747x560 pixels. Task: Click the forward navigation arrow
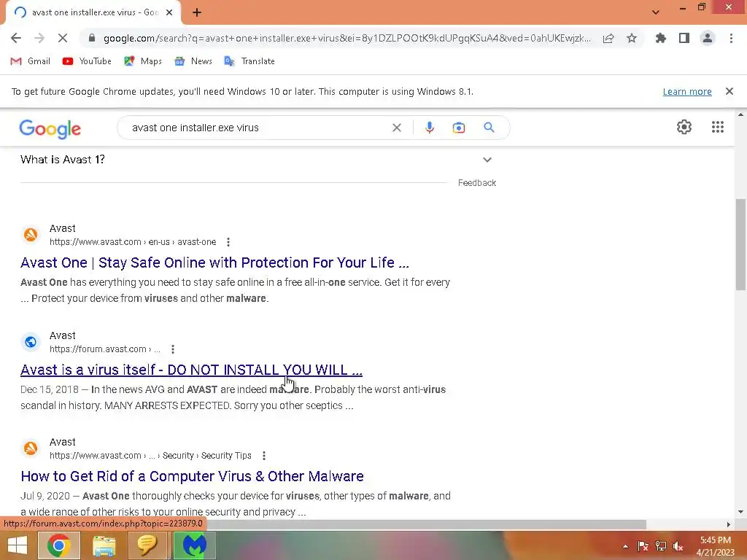point(39,38)
